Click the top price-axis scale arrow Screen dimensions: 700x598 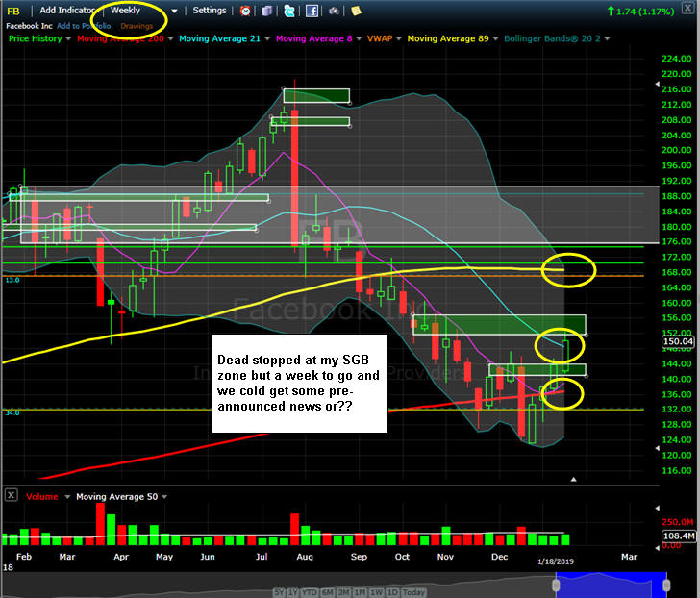[657, 84]
